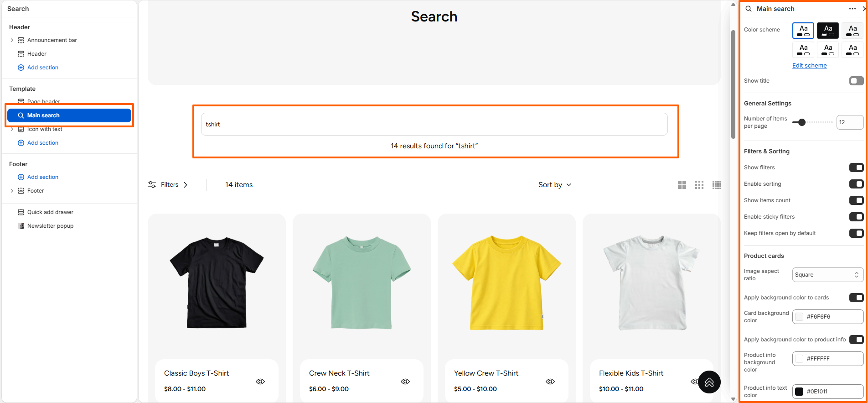Click the Header section icon in sidebar
868x403 pixels.
[21, 54]
